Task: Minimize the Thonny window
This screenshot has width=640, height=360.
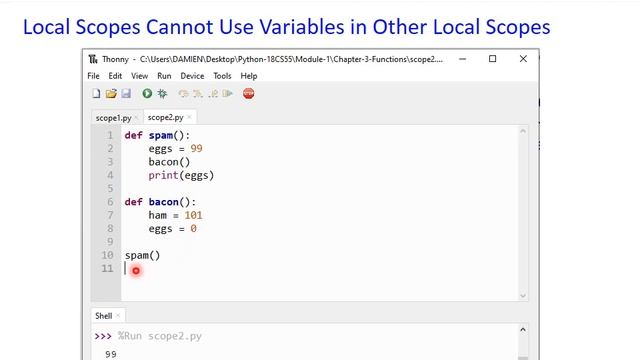Action: [x=462, y=59]
